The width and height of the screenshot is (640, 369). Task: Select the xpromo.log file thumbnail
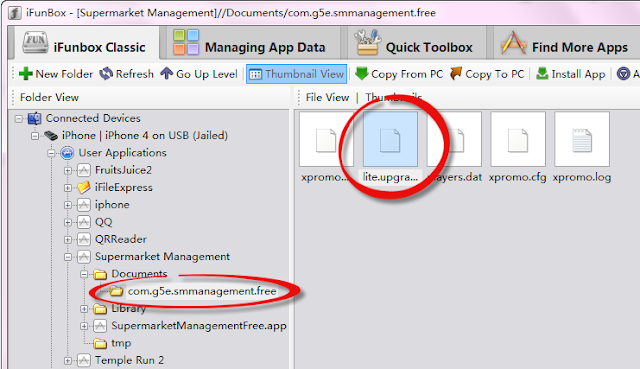point(582,140)
